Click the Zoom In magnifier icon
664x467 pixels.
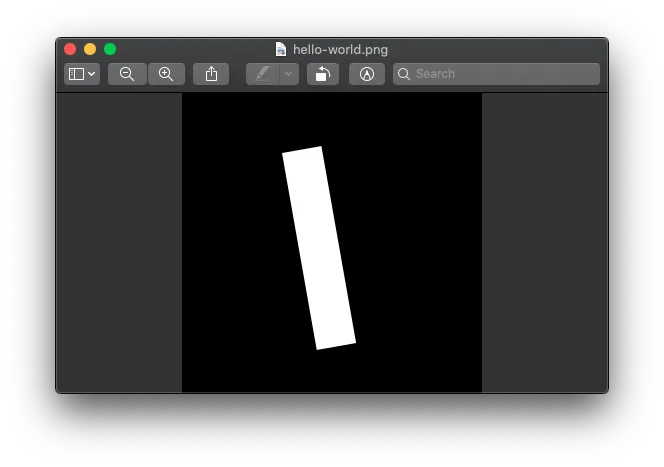click(x=166, y=74)
